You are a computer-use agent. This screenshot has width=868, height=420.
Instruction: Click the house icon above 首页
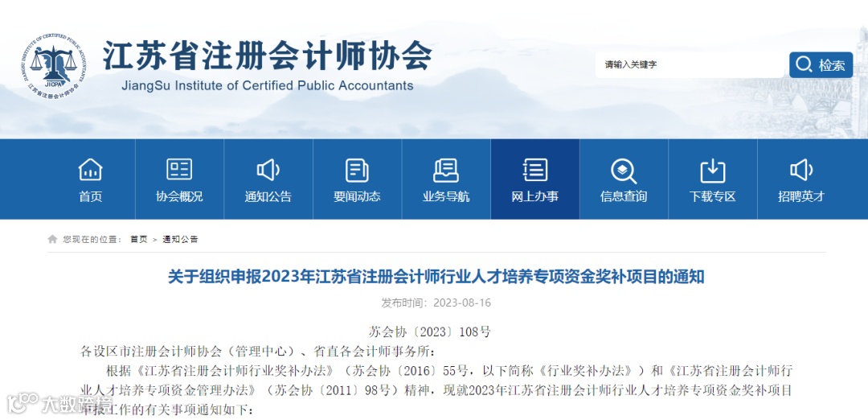[90, 170]
